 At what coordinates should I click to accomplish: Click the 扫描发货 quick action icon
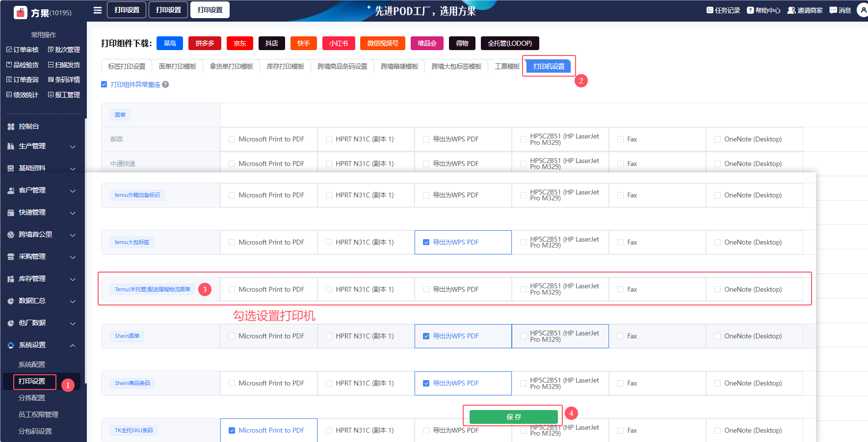[51, 65]
